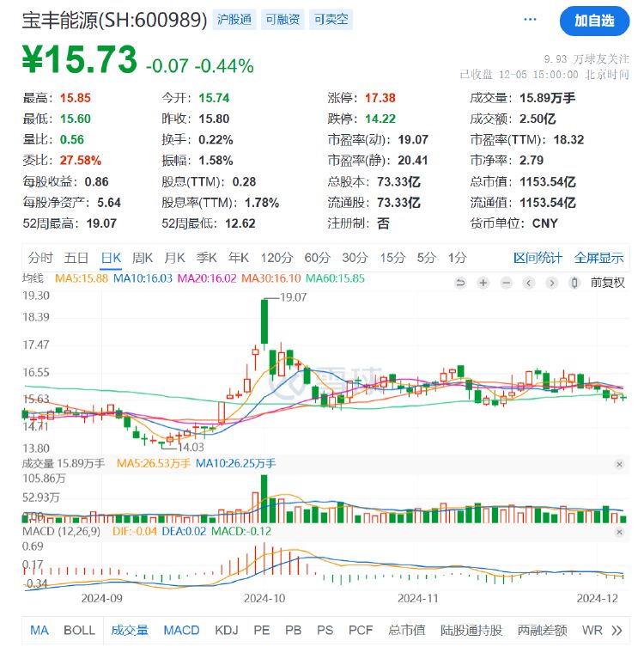Open the 区间统计 range statistics link
644x653 pixels.
pyautogui.click(x=538, y=257)
